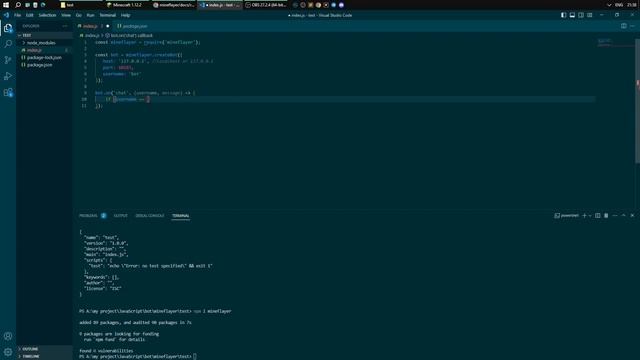640x360 pixels.
Task: Open the Manage gear icon
Action: (x=8, y=352)
